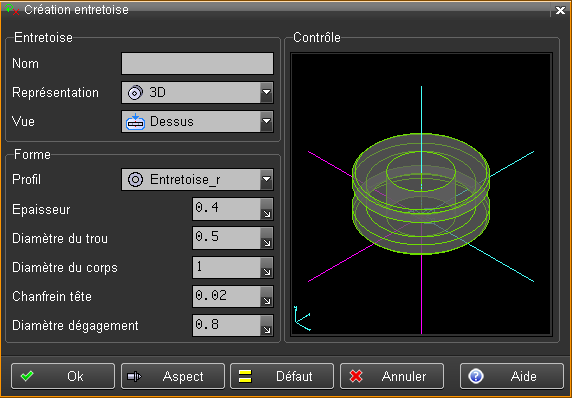
Task: Click the Nom text field
Action: pyautogui.click(x=197, y=63)
